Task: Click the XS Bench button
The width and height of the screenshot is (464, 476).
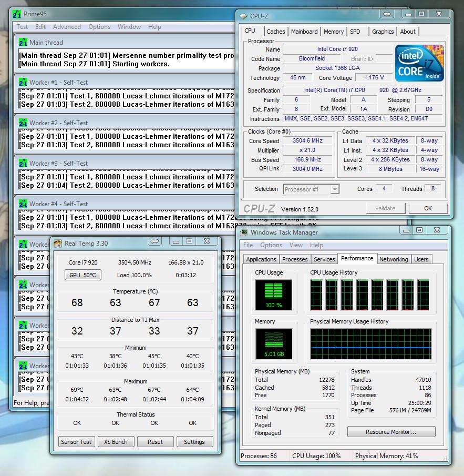Action: click(x=116, y=442)
